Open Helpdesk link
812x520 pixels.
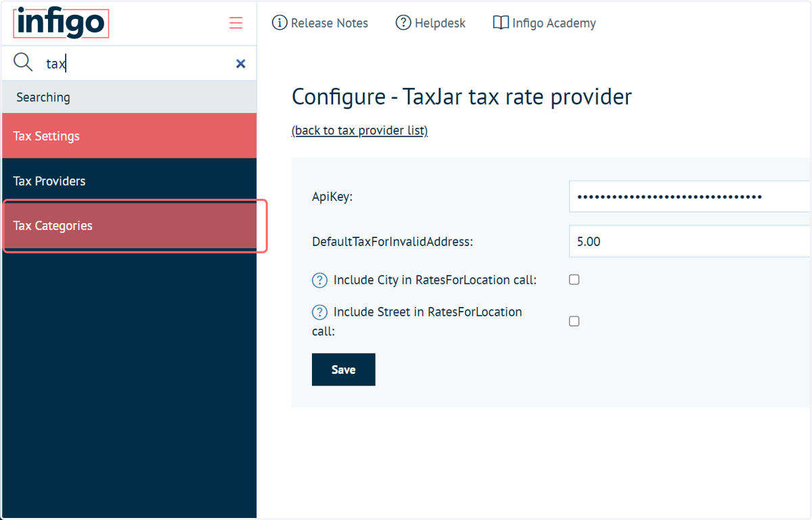pyautogui.click(x=440, y=23)
